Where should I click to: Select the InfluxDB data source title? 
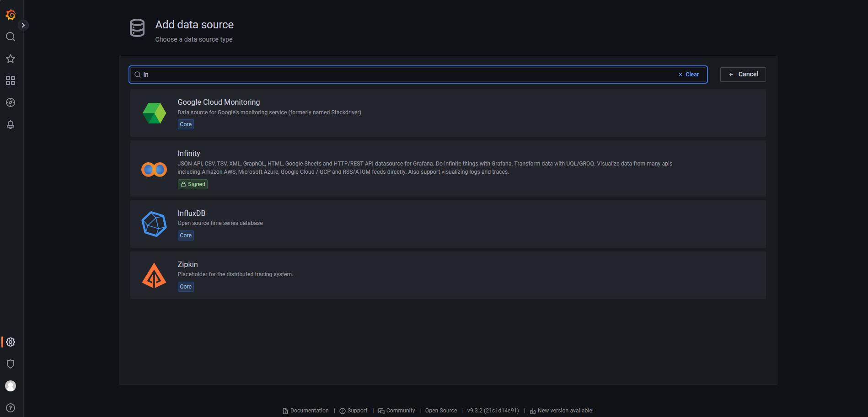click(x=192, y=214)
